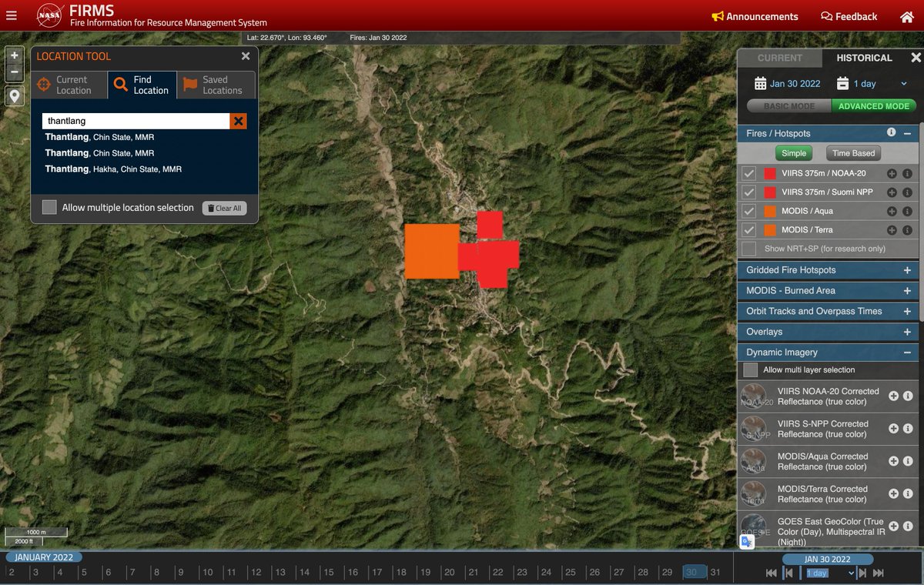Open the location pin tool
The image size is (924, 585).
click(15, 96)
